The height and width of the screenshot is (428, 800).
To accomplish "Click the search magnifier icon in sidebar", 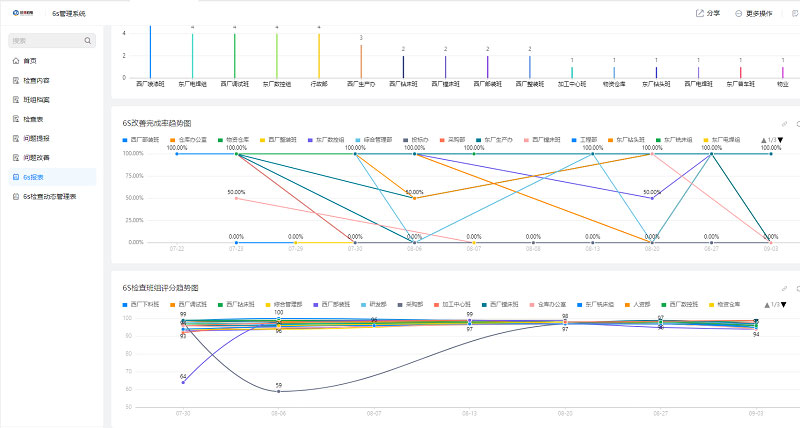I will click(88, 41).
